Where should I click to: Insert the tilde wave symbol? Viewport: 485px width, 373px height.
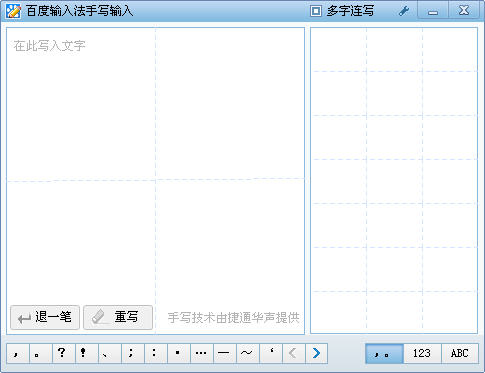(x=248, y=353)
